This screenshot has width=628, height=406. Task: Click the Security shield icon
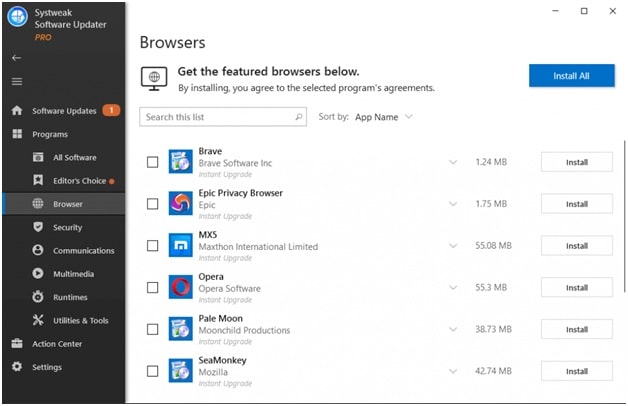pyautogui.click(x=38, y=227)
